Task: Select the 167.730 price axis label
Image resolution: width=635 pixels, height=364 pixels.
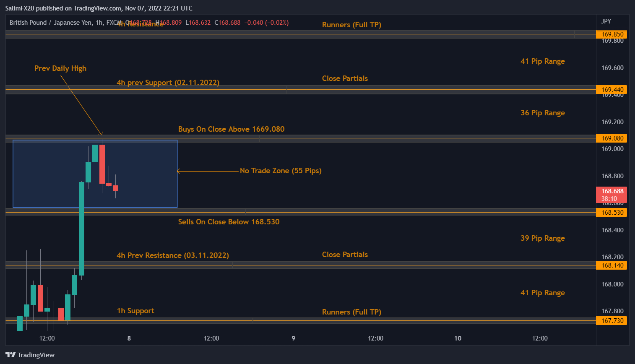Action: click(x=612, y=321)
